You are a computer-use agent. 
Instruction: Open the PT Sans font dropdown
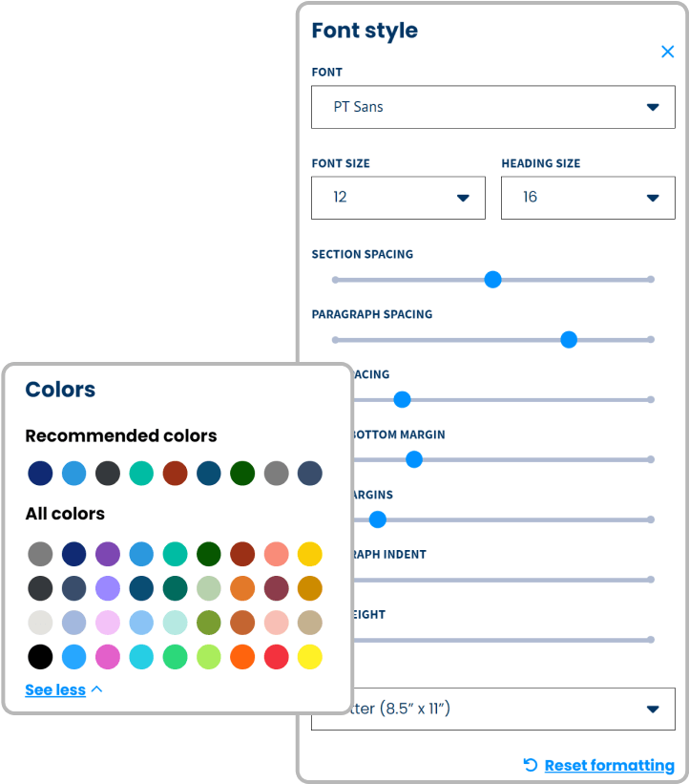tap(493, 107)
